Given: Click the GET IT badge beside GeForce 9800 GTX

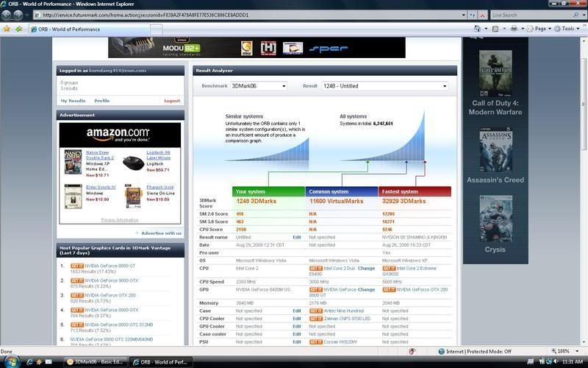Looking at the screenshot, I should (77, 280).
